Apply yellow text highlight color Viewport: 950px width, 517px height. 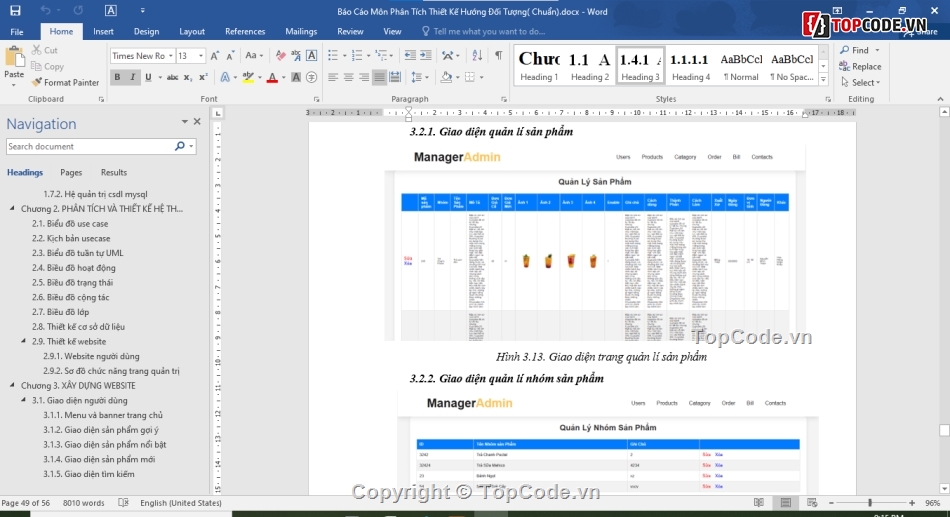tap(248, 78)
